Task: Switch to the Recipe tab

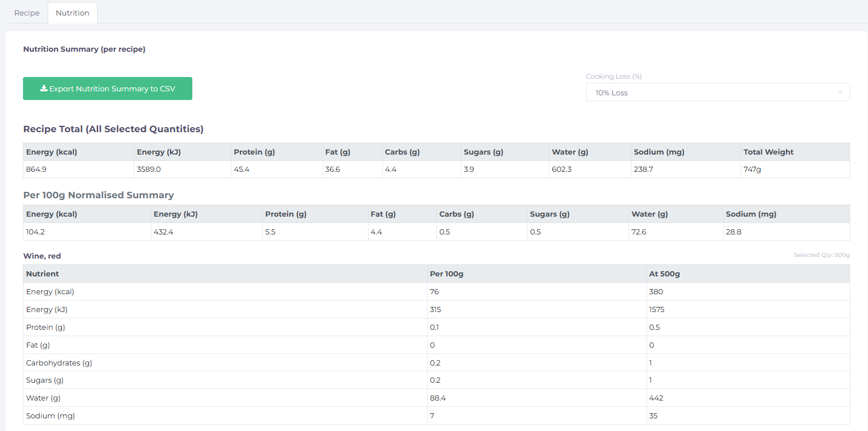Action: 27,13
